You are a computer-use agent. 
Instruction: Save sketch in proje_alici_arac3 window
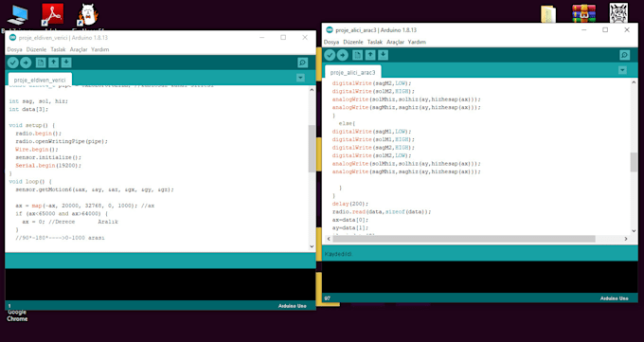384,55
